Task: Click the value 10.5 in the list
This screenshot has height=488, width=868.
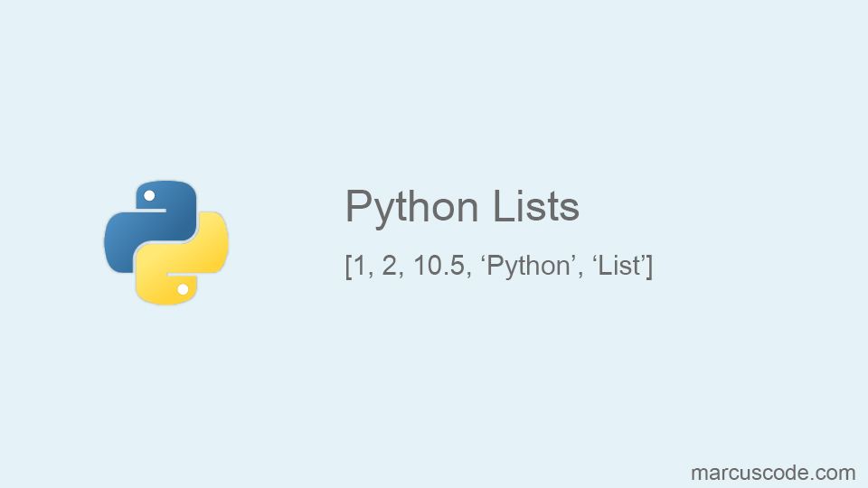Action: click(x=439, y=267)
